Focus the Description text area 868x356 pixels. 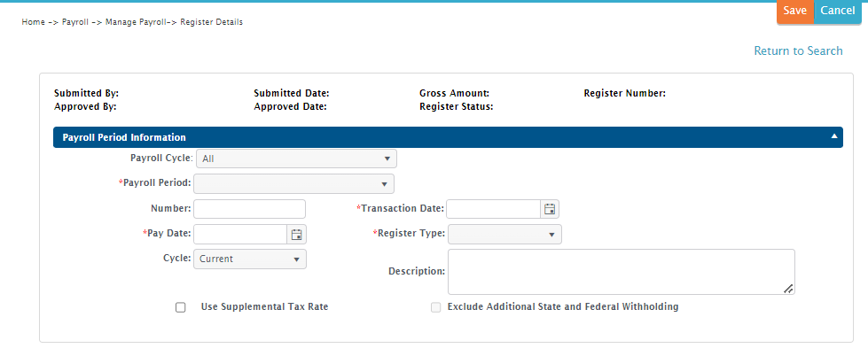(x=620, y=271)
